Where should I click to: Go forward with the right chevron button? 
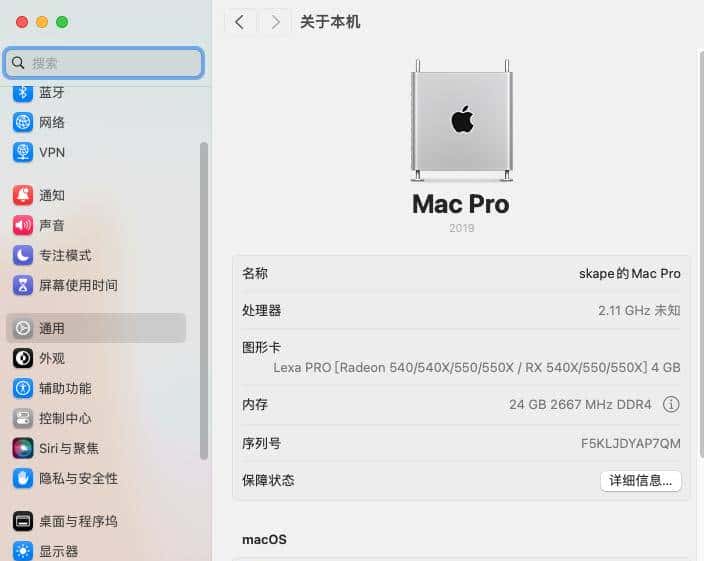[x=275, y=22]
